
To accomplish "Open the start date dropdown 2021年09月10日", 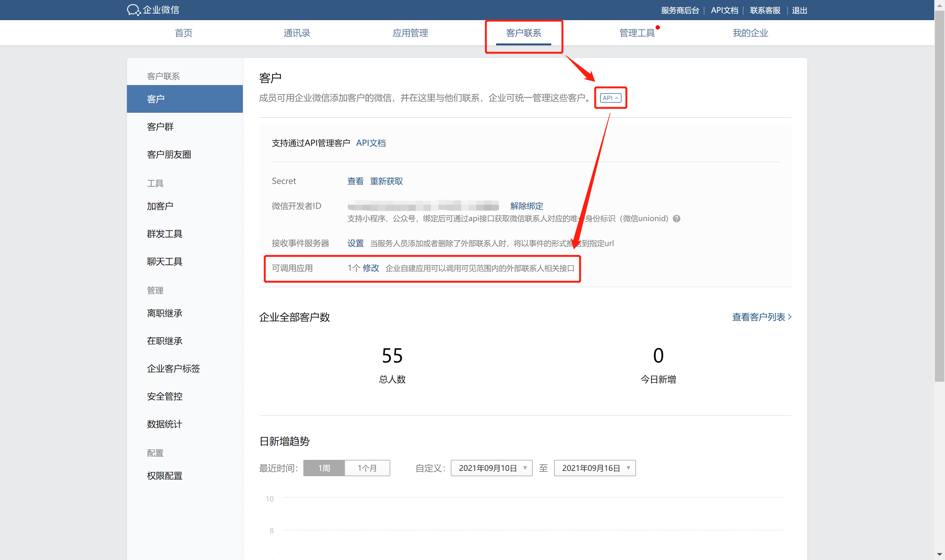I will (491, 468).
